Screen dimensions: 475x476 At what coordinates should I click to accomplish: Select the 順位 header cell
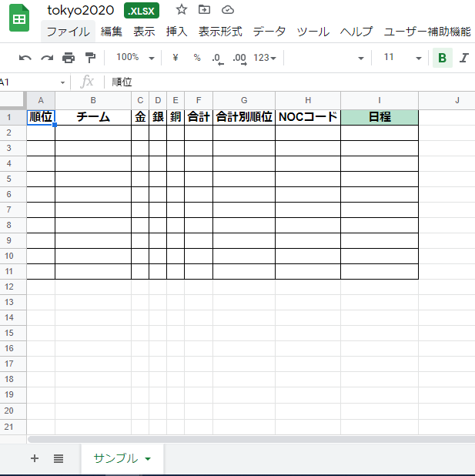click(41, 117)
